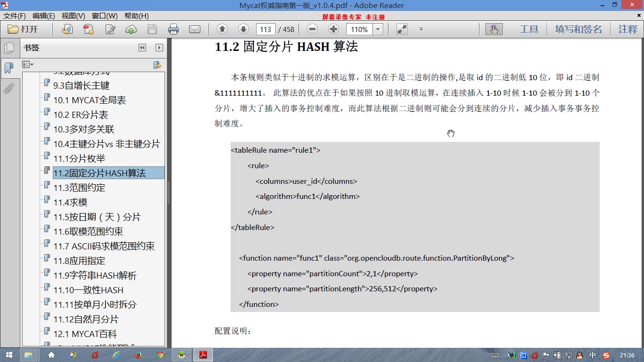Go to next page with down arrow

(x=243, y=29)
